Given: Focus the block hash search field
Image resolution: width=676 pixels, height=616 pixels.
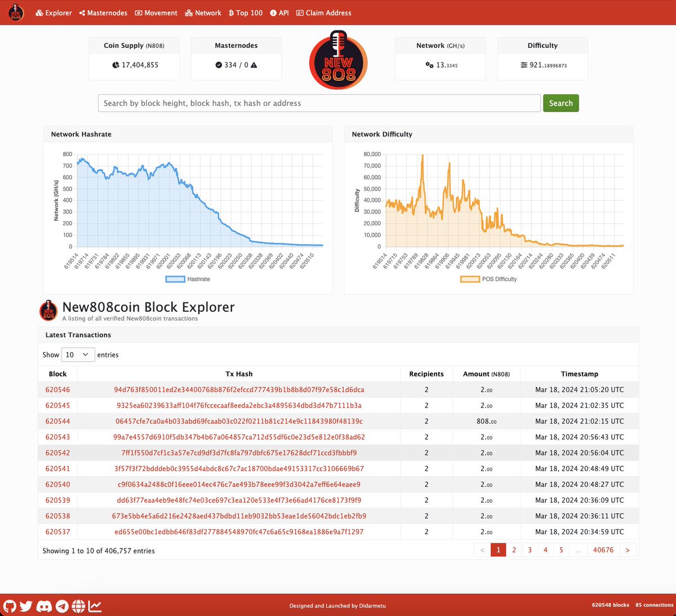Looking at the screenshot, I should (x=319, y=103).
